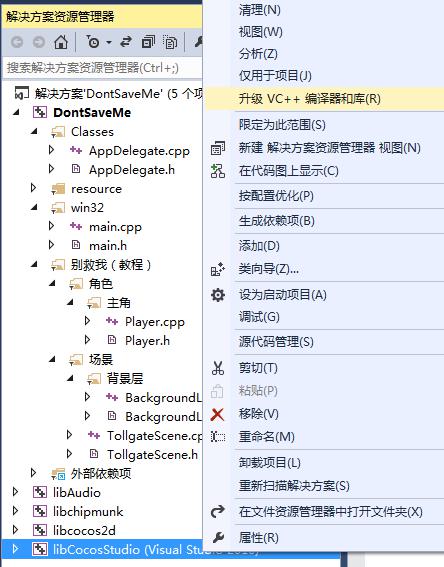Choose 按配置优化(P)
The height and width of the screenshot is (567, 444).
coord(276,196)
